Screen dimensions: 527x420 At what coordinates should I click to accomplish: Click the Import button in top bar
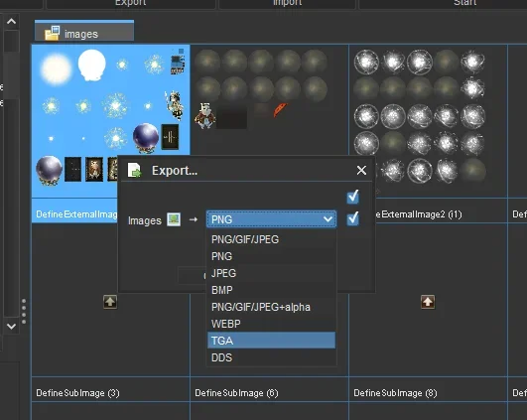click(x=288, y=3)
